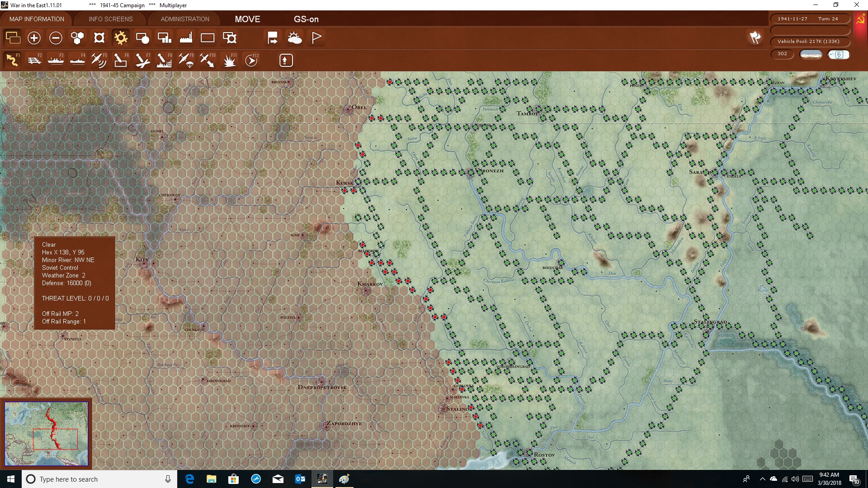The image size is (868, 488).
Task: Click the outlined pennant flag icon
Action: point(316,38)
